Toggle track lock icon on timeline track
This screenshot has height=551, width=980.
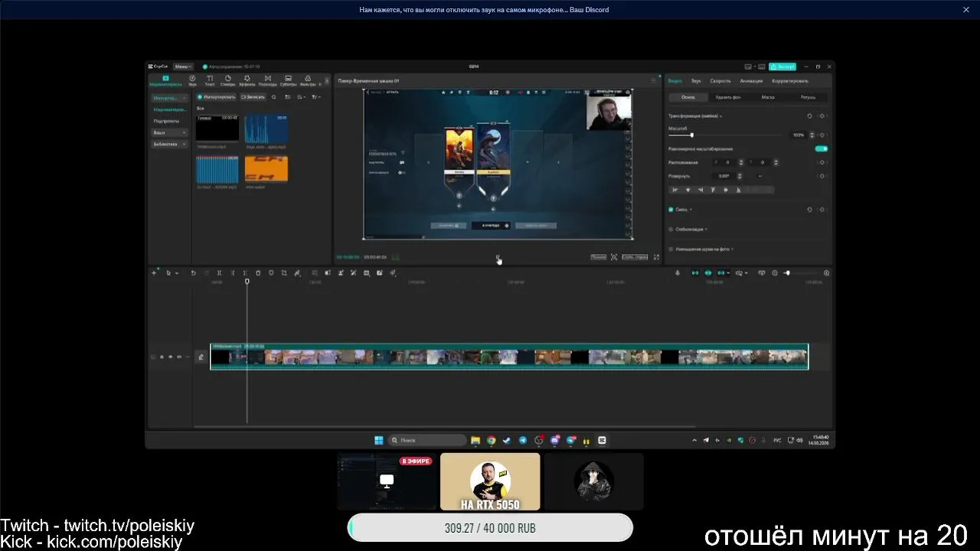pos(162,357)
